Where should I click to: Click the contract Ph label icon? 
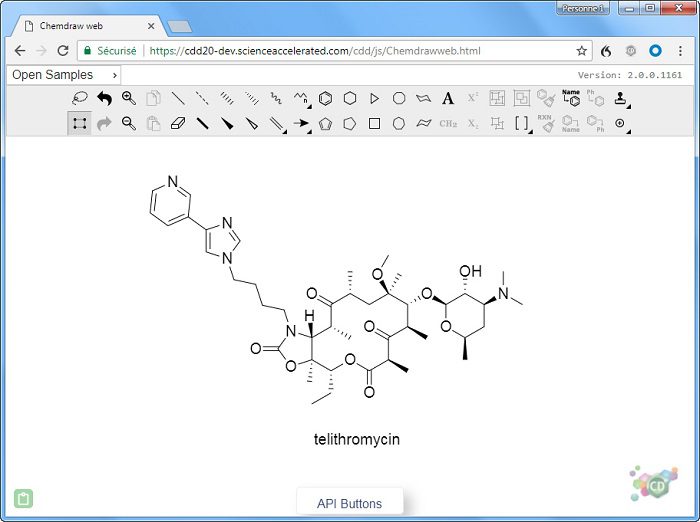click(596, 124)
